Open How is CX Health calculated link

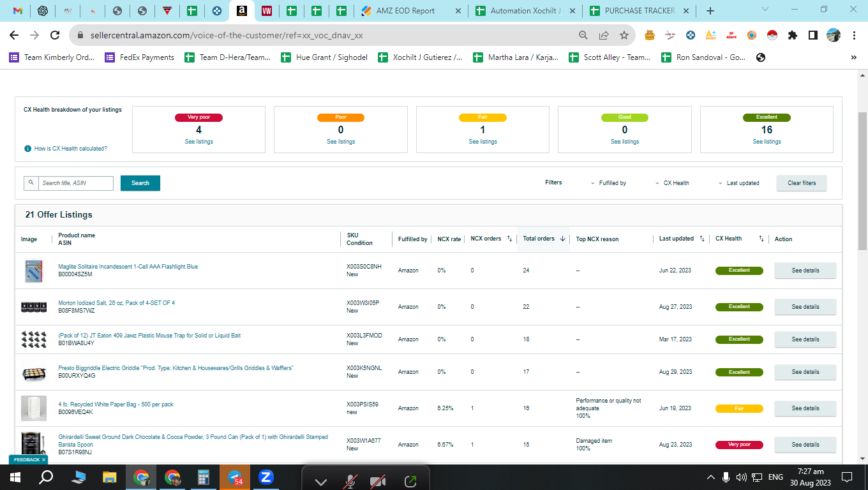point(70,149)
